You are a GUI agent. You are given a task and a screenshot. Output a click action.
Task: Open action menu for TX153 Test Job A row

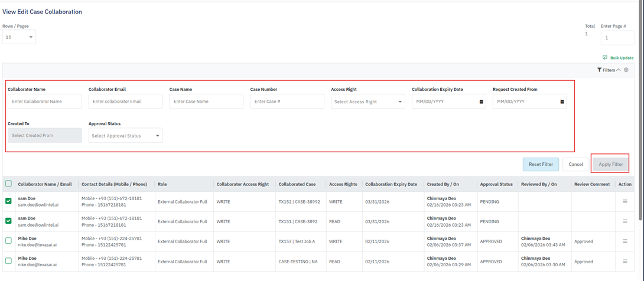click(x=625, y=241)
